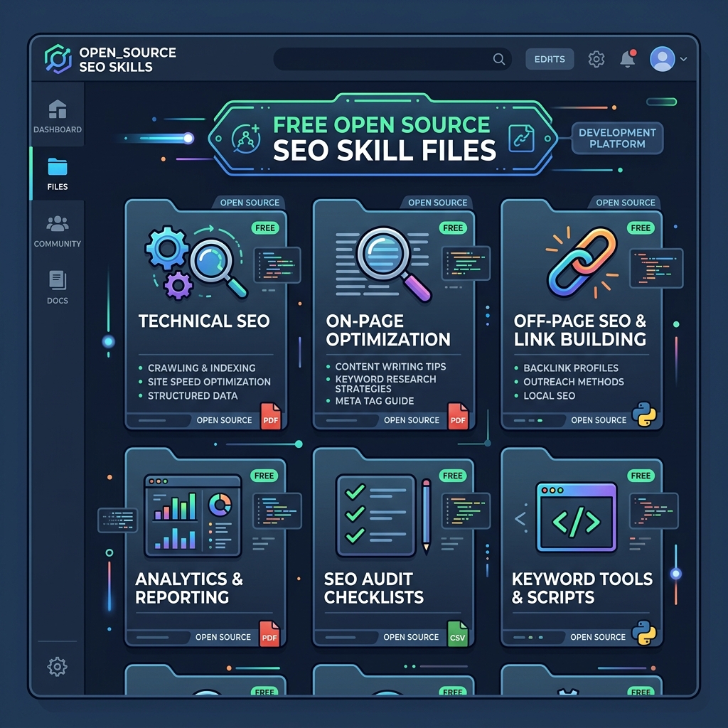Click the Open_Source SEO Skills logo icon

(x=58, y=59)
